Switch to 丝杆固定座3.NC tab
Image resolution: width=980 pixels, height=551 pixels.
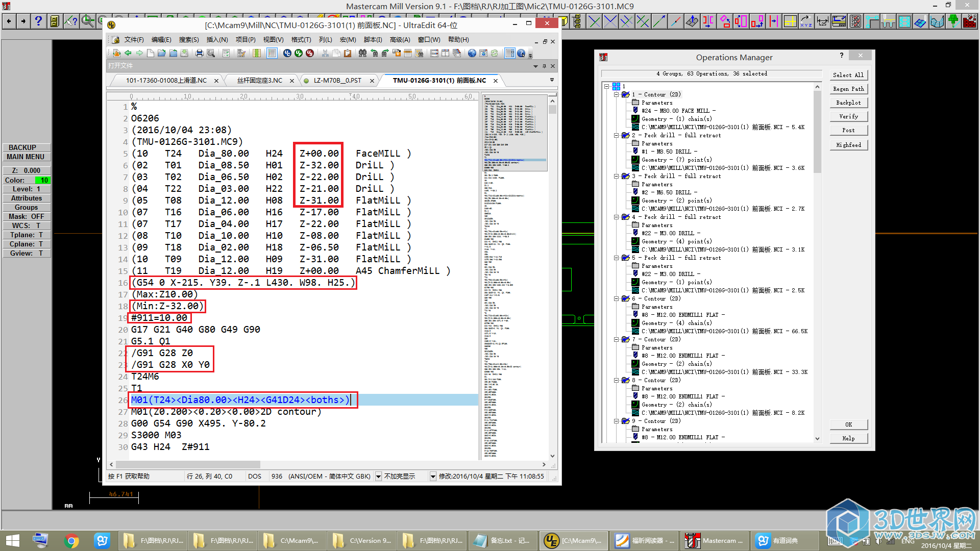(x=260, y=81)
